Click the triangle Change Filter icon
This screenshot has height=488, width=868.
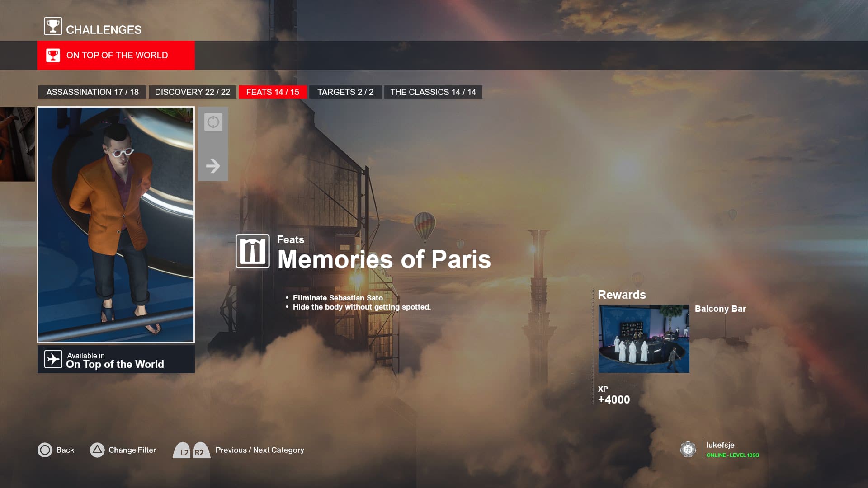coord(97,450)
